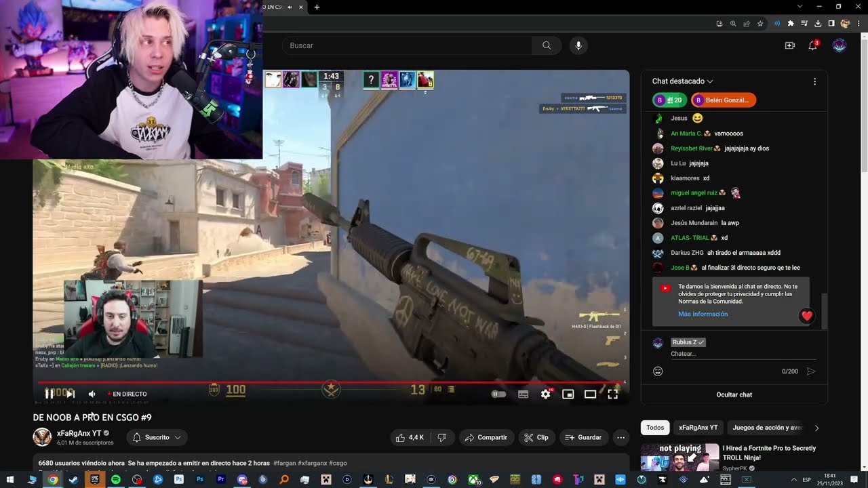Screen dimensions: 868x488
Task: Switch to theater mode icon
Action: (x=590, y=394)
